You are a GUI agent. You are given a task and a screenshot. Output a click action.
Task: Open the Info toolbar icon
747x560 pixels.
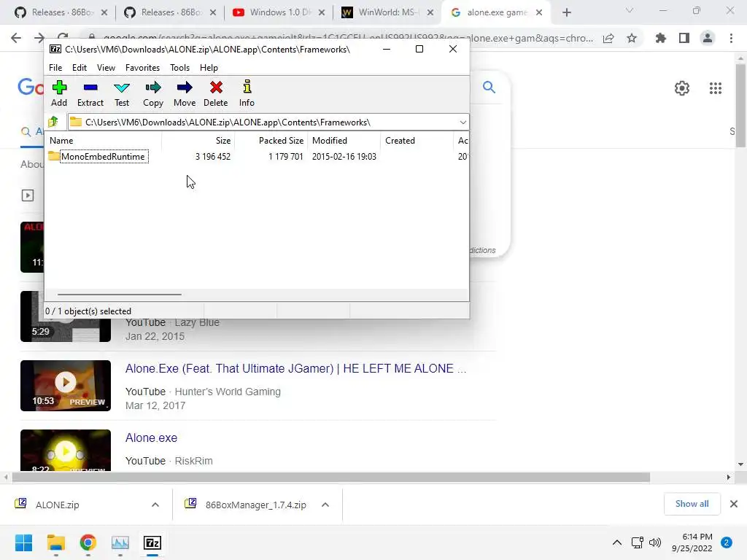pos(247,93)
